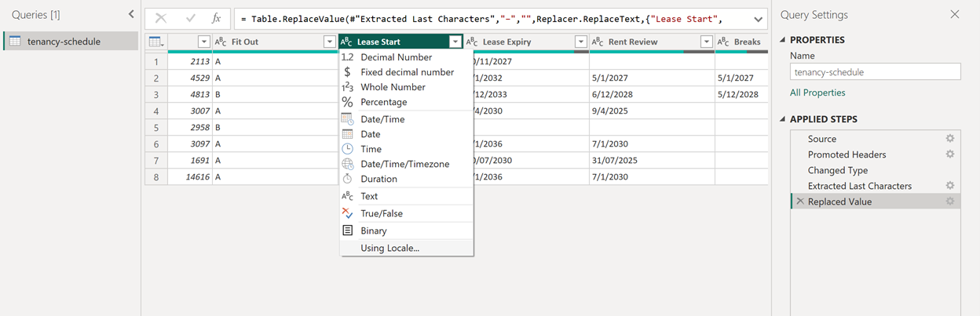Click the confirm formula checkmark icon
Image resolution: width=980 pixels, height=316 pixels.
click(x=189, y=19)
